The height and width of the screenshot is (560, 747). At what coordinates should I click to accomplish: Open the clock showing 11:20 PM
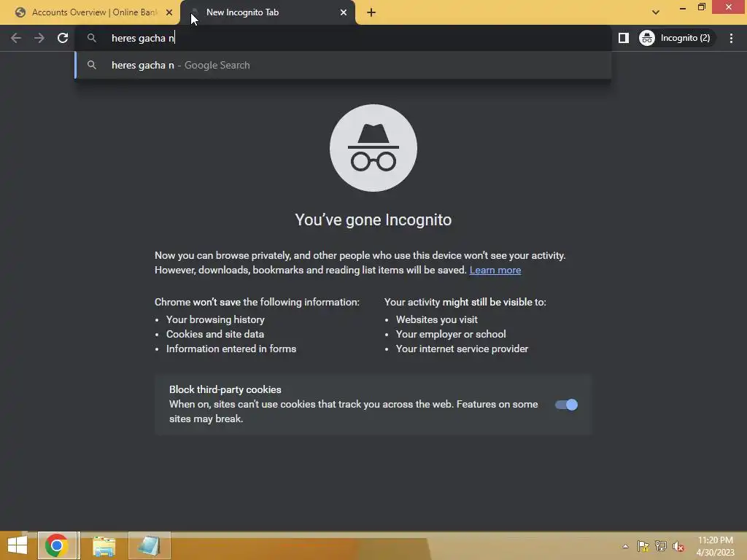715,546
